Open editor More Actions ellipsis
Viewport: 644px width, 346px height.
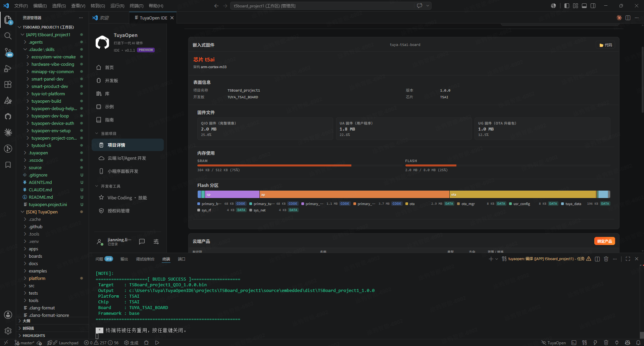pyautogui.click(x=637, y=18)
